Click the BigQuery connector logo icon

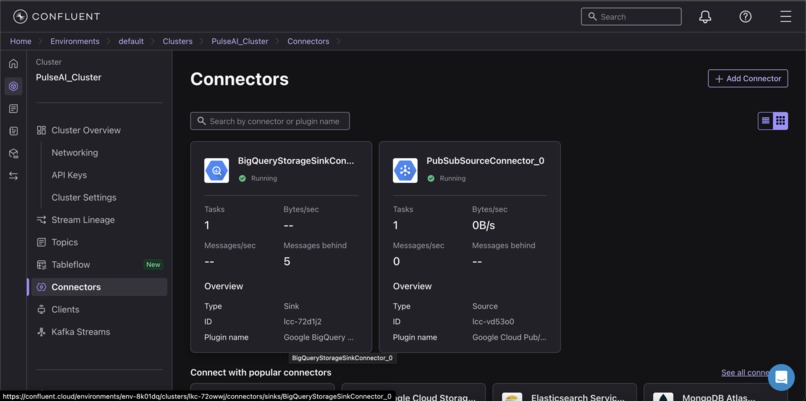[216, 171]
